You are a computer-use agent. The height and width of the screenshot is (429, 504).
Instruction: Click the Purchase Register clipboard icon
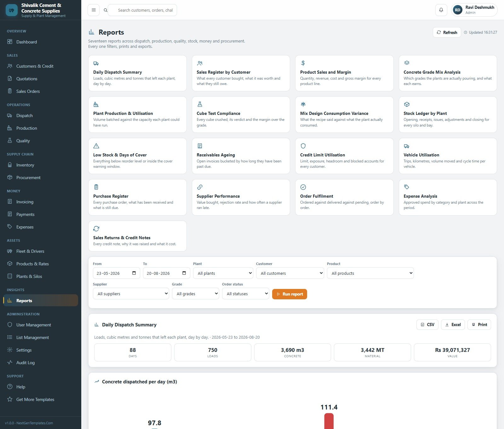[96, 187]
